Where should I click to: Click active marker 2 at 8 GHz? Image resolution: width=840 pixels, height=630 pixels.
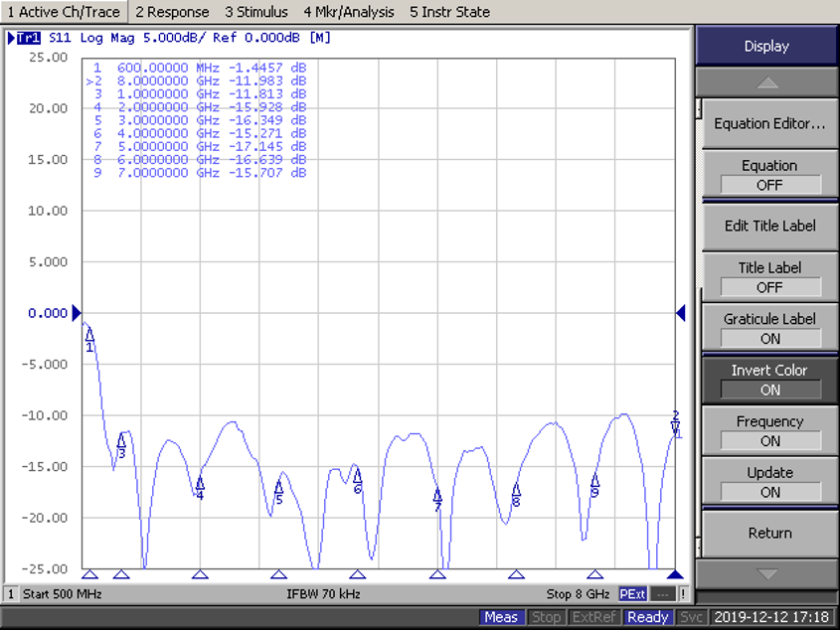(676, 422)
